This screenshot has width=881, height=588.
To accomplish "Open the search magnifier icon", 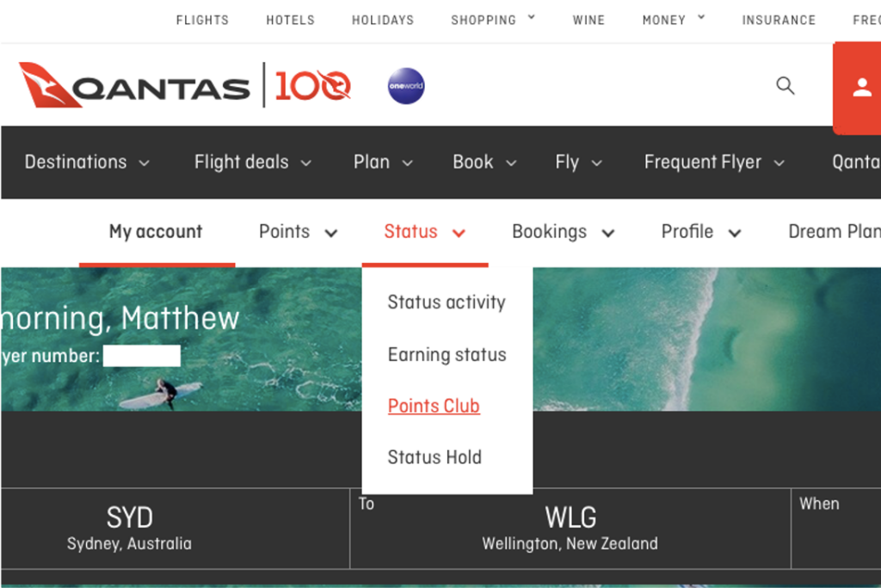I will (x=785, y=86).
